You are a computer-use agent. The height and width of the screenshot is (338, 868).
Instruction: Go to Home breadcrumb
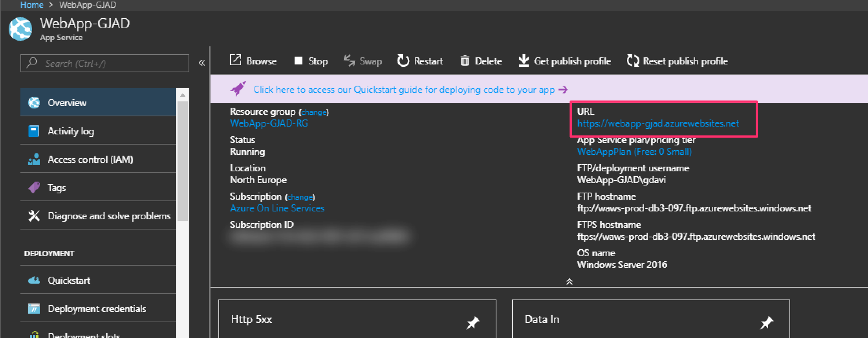click(32, 5)
